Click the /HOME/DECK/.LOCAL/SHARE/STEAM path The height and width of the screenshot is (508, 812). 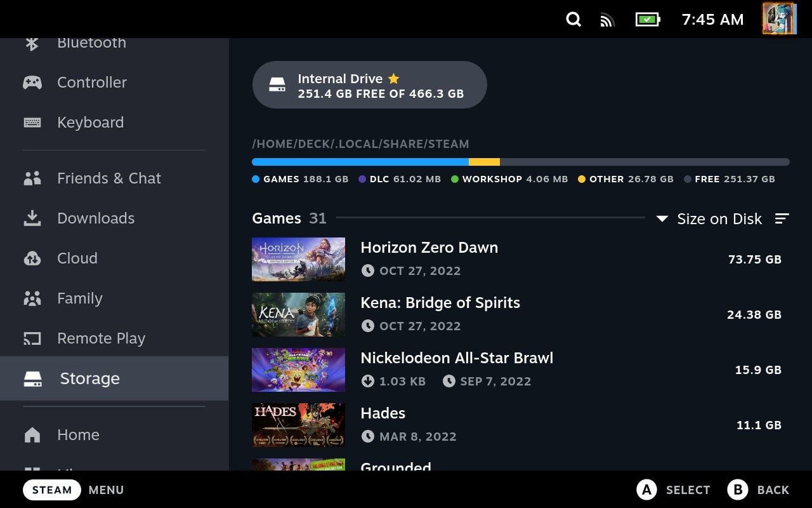coord(360,144)
